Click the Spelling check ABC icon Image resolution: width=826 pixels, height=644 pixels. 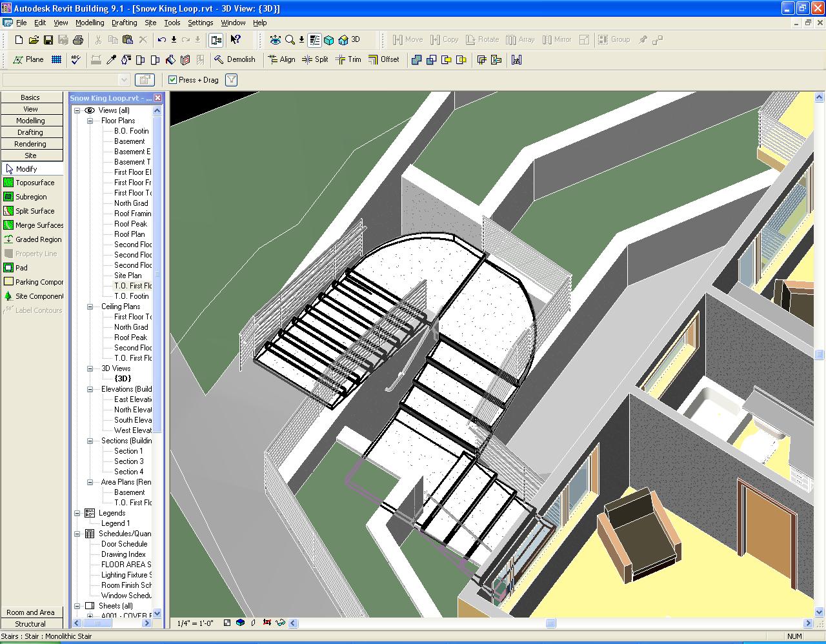[x=76, y=59]
